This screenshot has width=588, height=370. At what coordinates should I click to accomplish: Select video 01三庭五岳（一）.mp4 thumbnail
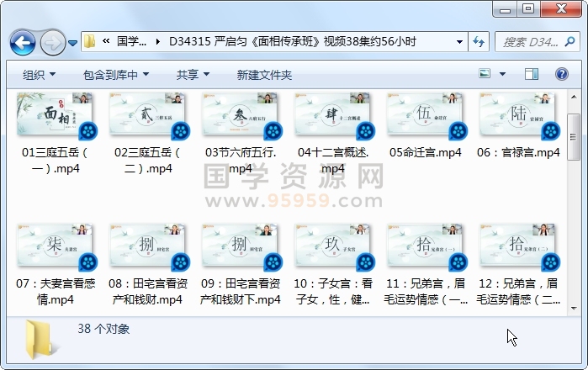[x=55, y=114]
